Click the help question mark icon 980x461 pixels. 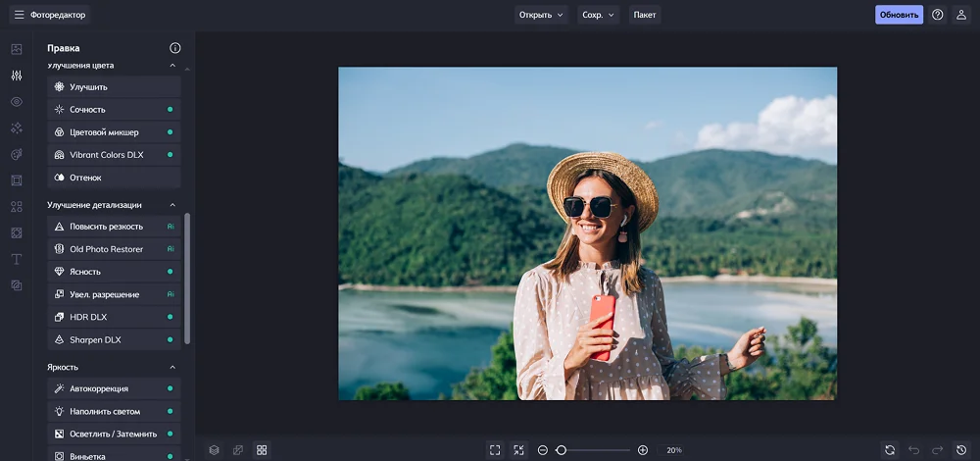938,15
